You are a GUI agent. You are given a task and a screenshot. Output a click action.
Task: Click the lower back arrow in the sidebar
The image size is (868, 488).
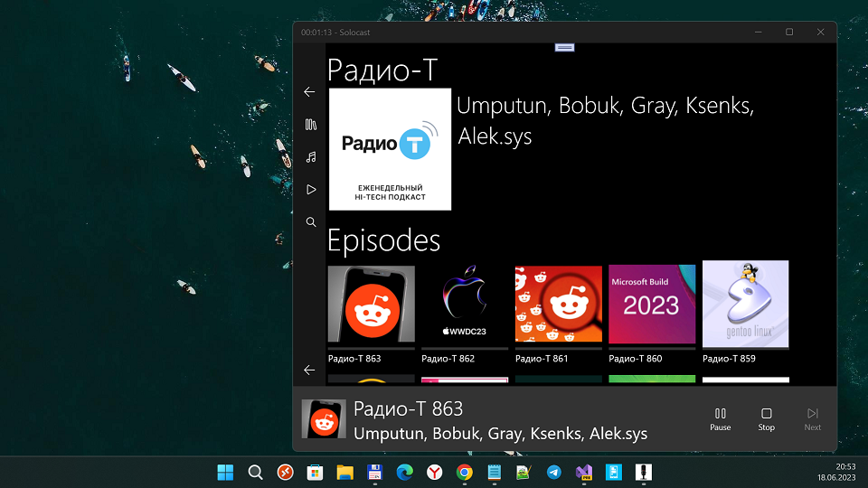point(309,370)
